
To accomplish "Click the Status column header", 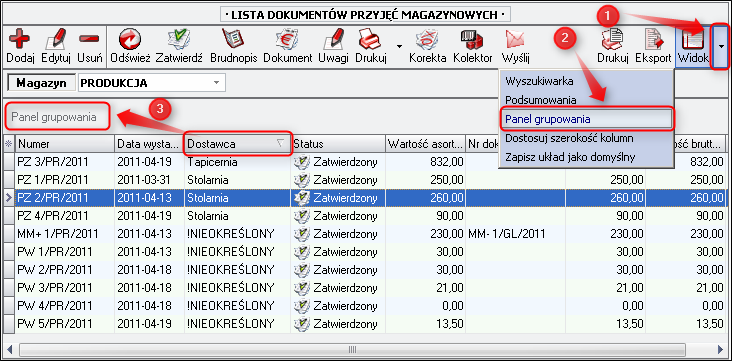I will [338, 144].
